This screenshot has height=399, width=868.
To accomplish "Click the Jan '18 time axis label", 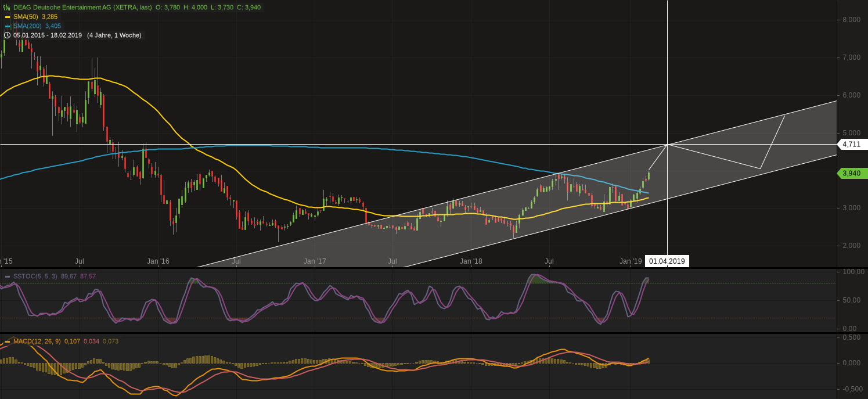I will 471,261.
